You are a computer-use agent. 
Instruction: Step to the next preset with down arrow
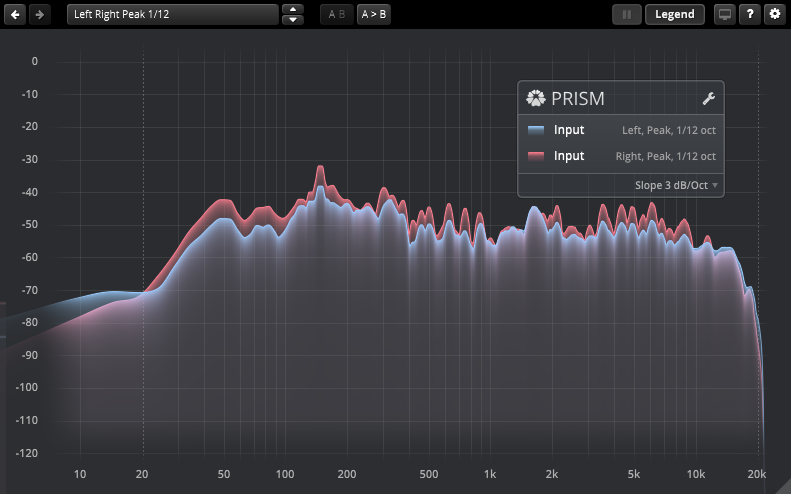pos(292,20)
